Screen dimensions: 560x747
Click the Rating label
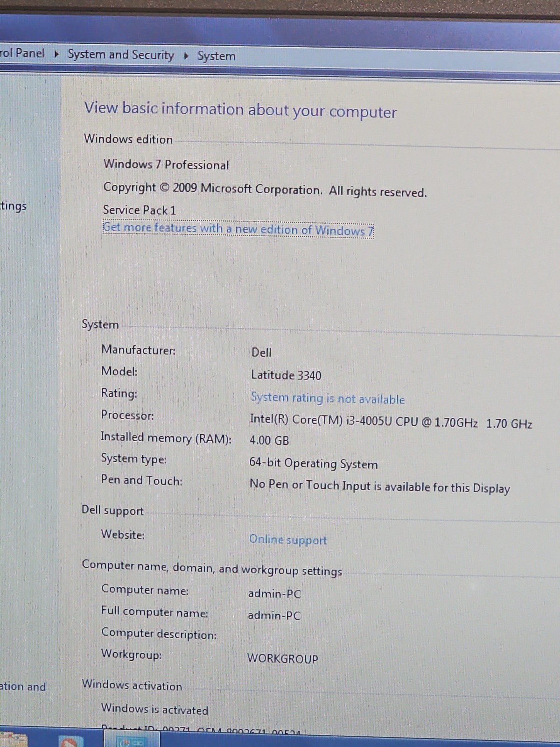click(x=119, y=393)
